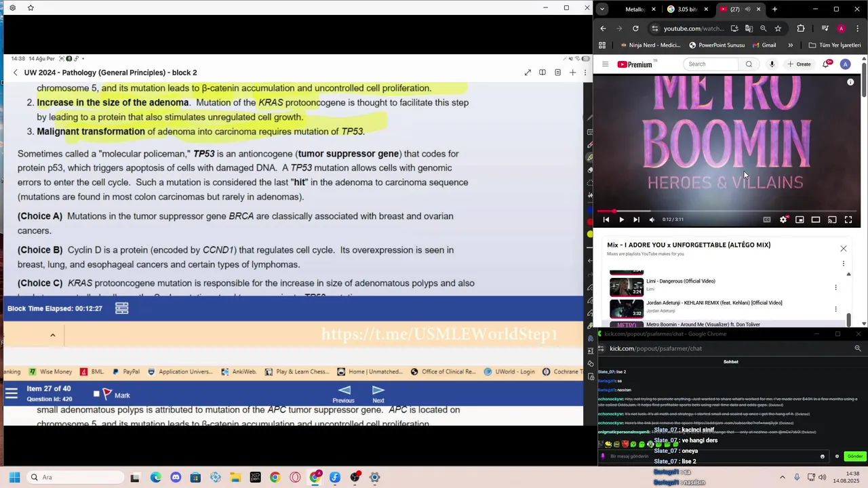Bookmark this page with star icon
This screenshot has width=868, height=488.
click(778, 28)
